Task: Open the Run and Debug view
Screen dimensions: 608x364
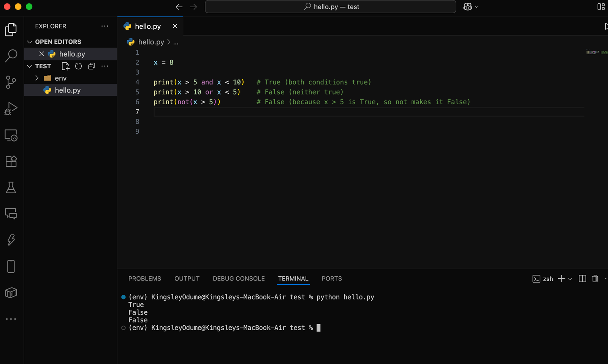Action: click(11, 108)
